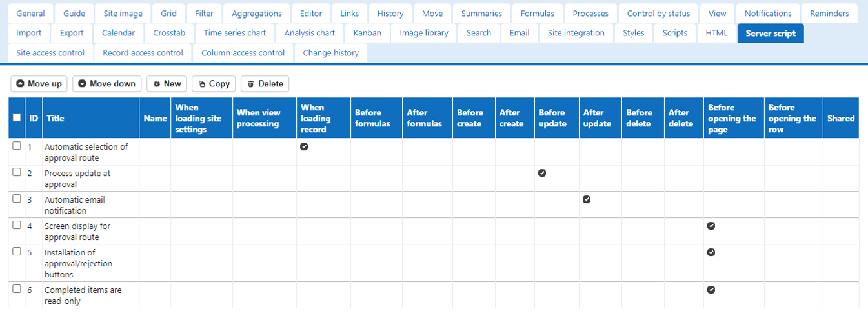Open the Change history tab

pyautogui.click(x=331, y=53)
